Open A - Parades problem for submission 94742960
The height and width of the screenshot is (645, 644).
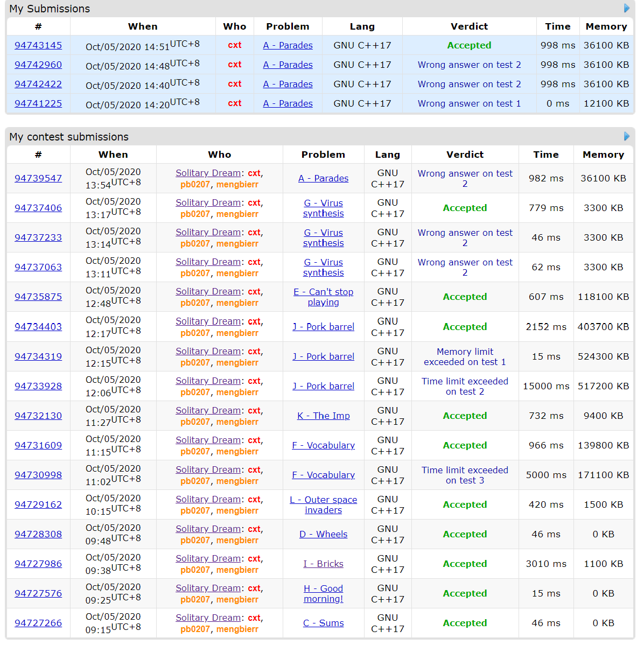tap(288, 65)
